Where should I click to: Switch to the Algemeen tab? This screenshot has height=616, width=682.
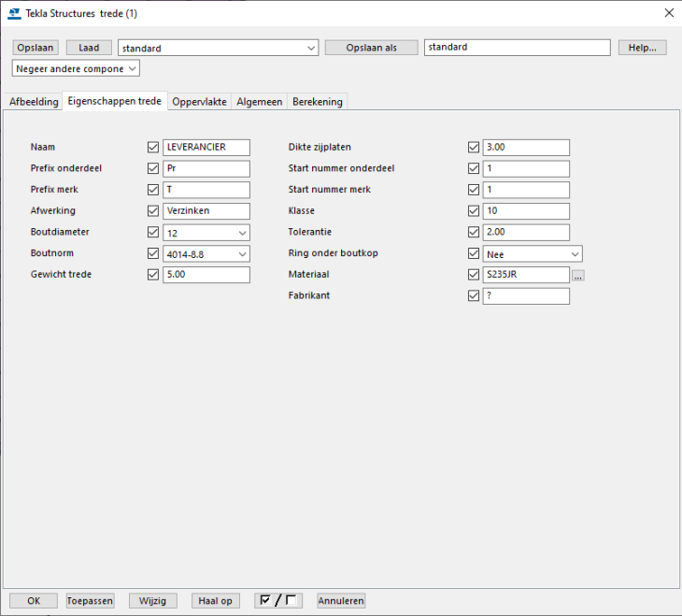(x=259, y=102)
